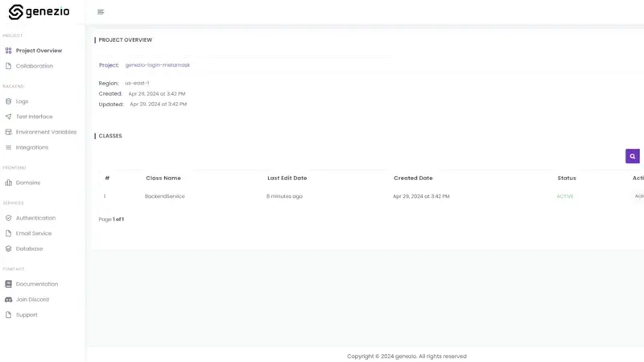644x362 pixels.
Task: Click the Database stack icon
Action: coord(8,249)
